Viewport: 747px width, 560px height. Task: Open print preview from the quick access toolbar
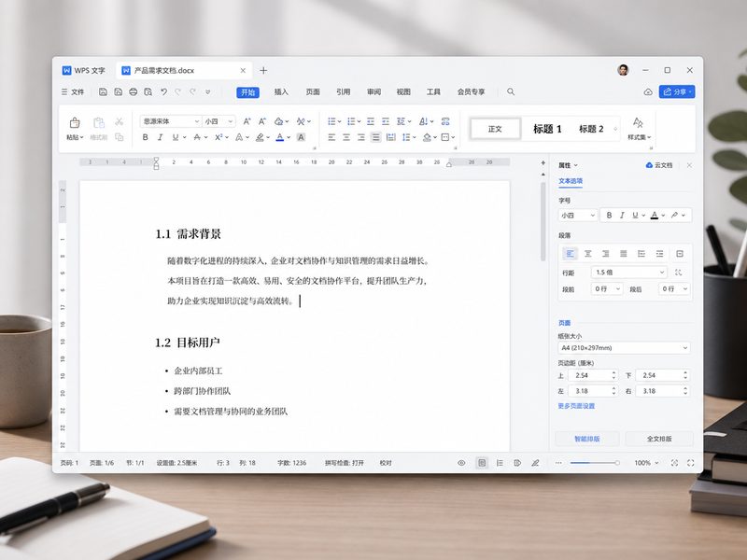click(x=148, y=91)
